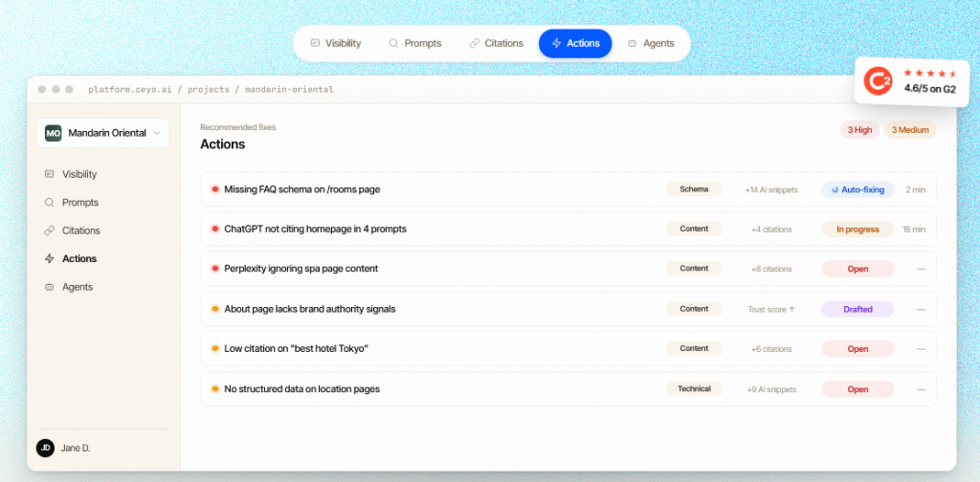Open Prompts in the sidebar
Viewport: 980px width, 482px height.
tap(103, 203)
